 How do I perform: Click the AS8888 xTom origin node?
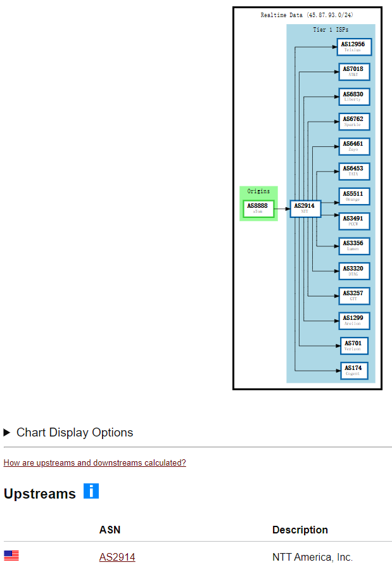[258, 208]
